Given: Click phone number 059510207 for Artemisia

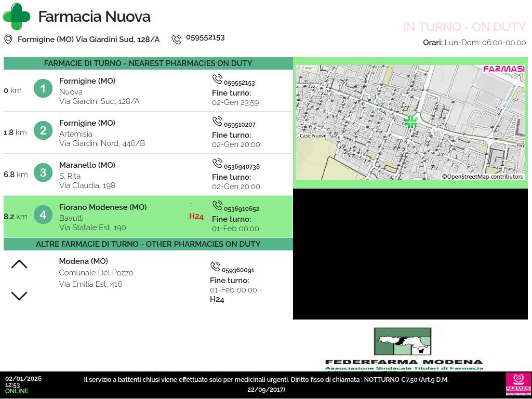Looking at the screenshot, I should (240, 125).
